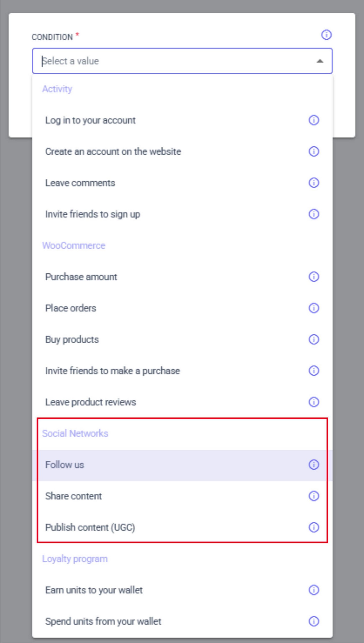Show info for Follow us option
This screenshot has height=643, width=364.
point(314,465)
